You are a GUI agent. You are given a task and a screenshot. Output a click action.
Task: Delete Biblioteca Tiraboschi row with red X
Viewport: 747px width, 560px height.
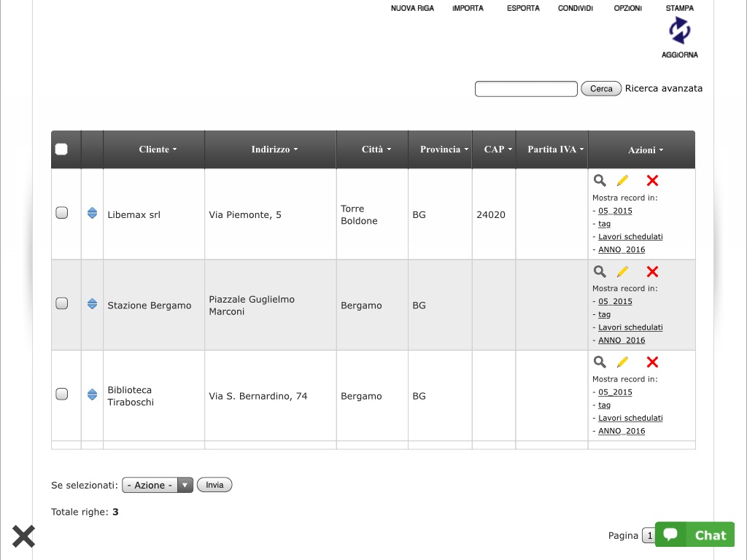[x=652, y=362]
